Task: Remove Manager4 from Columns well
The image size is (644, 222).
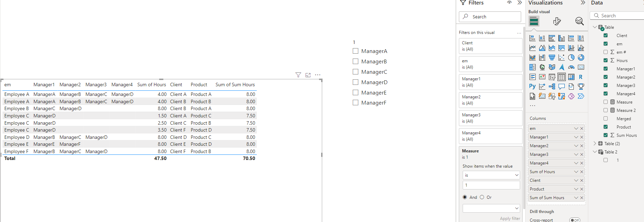Action: pos(582,163)
